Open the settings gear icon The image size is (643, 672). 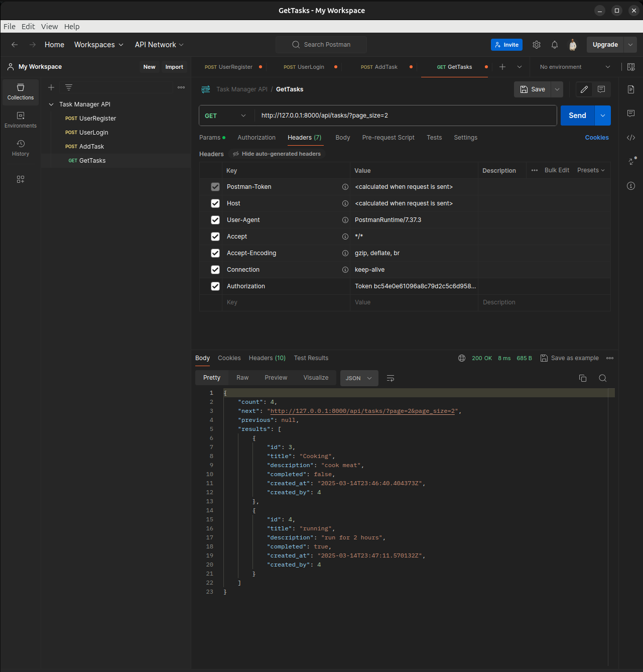click(x=537, y=45)
